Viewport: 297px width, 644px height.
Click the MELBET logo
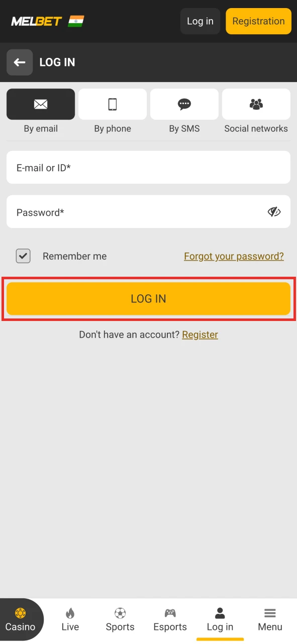click(x=35, y=21)
